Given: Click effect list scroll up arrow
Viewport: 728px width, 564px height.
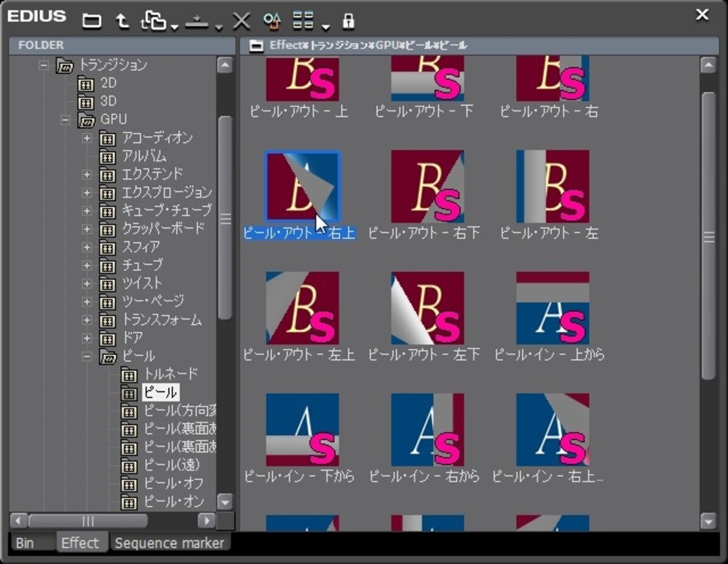Looking at the screenshot, I should (708, 65).
